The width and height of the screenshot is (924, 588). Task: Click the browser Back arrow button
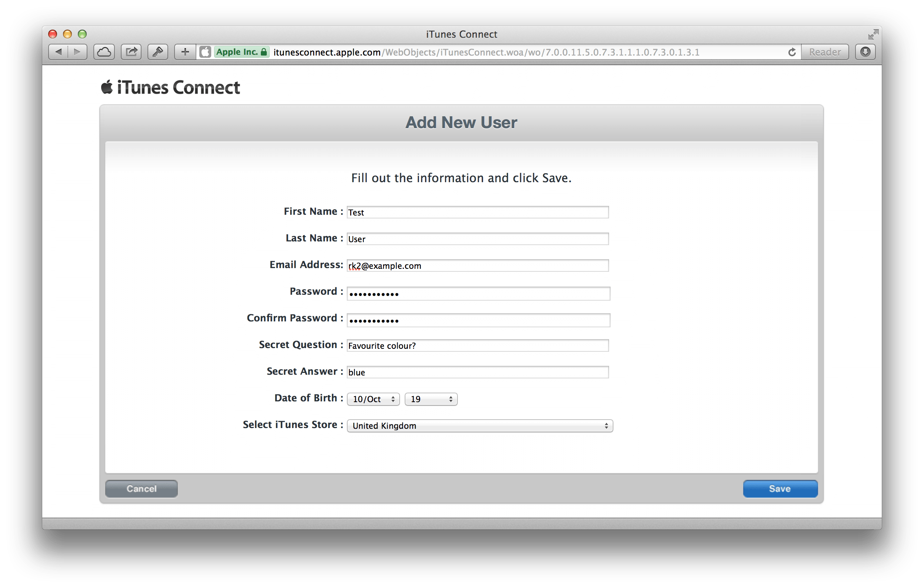[59, 52]
